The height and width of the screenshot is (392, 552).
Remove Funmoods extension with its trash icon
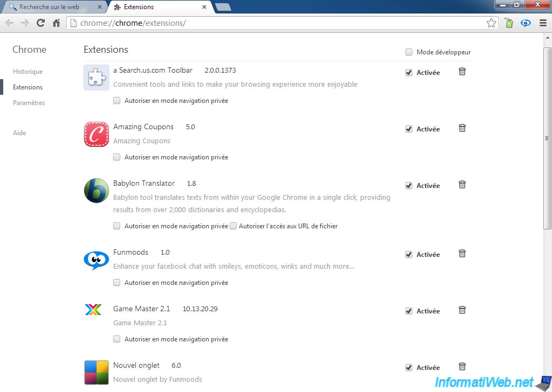click(x=462, y=254)
